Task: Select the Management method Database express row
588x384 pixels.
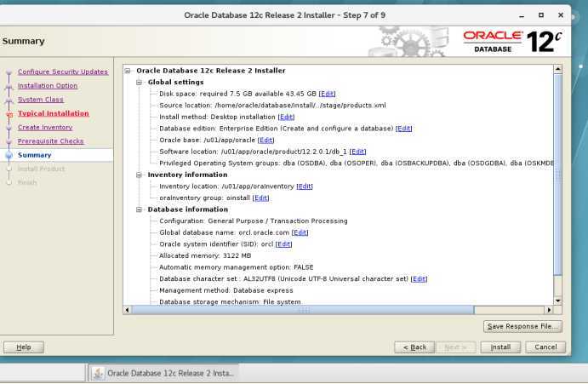Action: point(226,290)
